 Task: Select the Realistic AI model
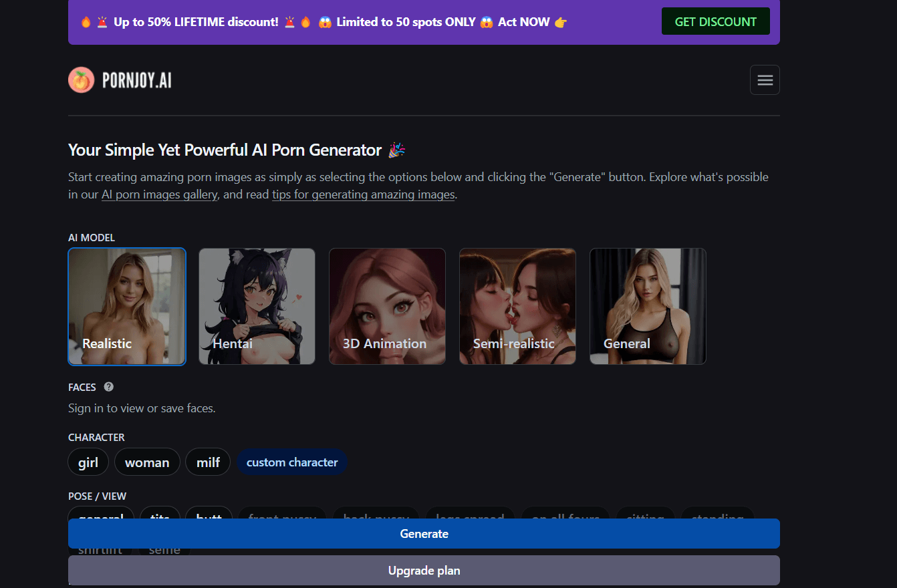click(x=127, y=307)
